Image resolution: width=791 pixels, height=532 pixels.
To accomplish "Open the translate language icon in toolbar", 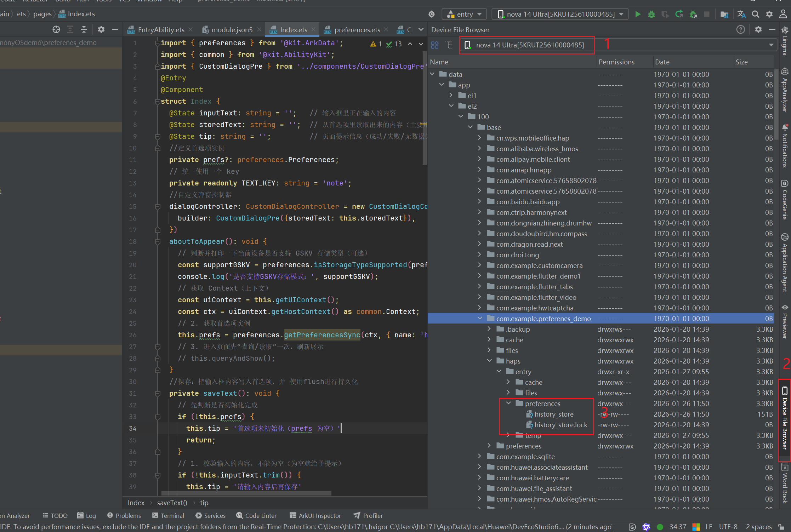I will point(741,14).
